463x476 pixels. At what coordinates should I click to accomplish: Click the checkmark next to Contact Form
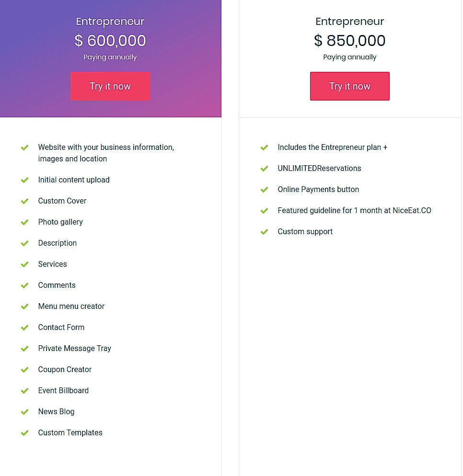pos(25,328)
